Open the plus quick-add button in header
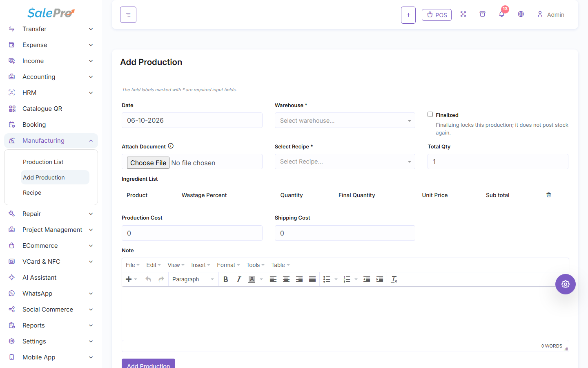588x368 pixels. [408, 15]
